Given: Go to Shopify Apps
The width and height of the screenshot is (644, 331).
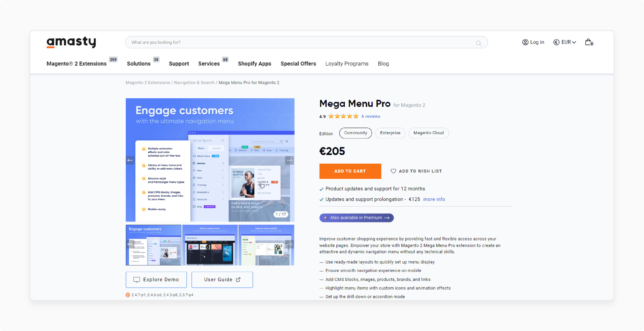Looking at the screenshot, I should (x=254, y=64).
